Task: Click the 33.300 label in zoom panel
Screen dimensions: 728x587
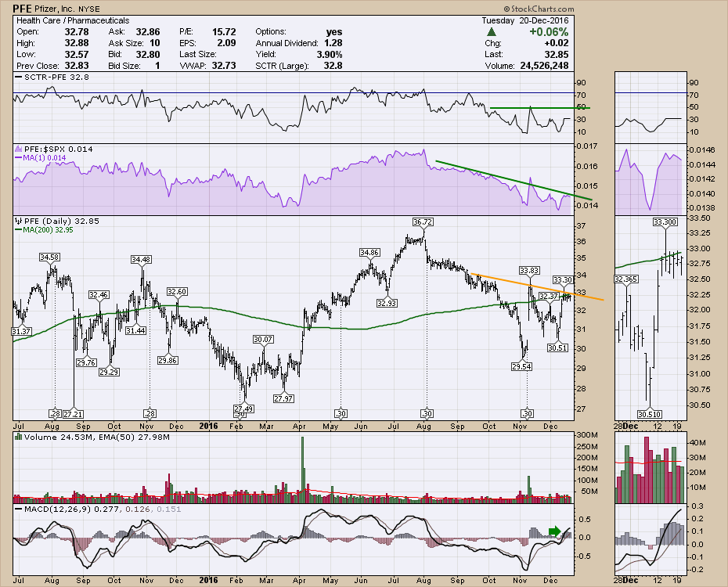Action: pyautogui.click(x=665, y=221)
